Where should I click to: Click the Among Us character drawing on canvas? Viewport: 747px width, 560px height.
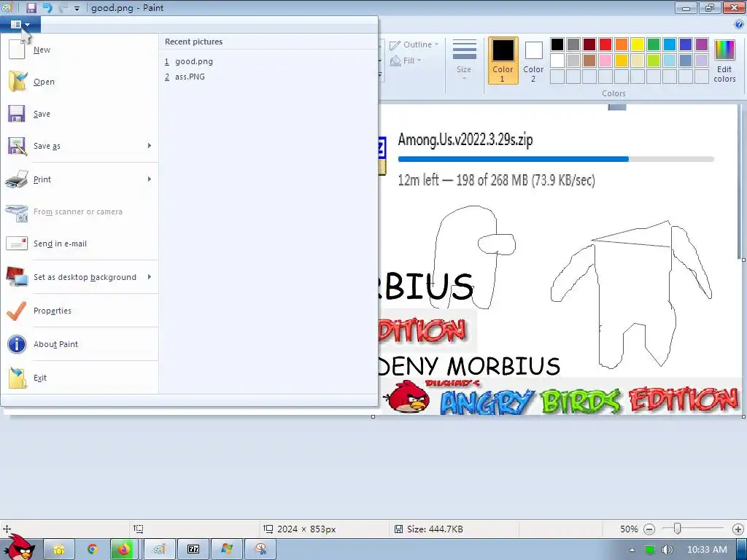(474, 257)
